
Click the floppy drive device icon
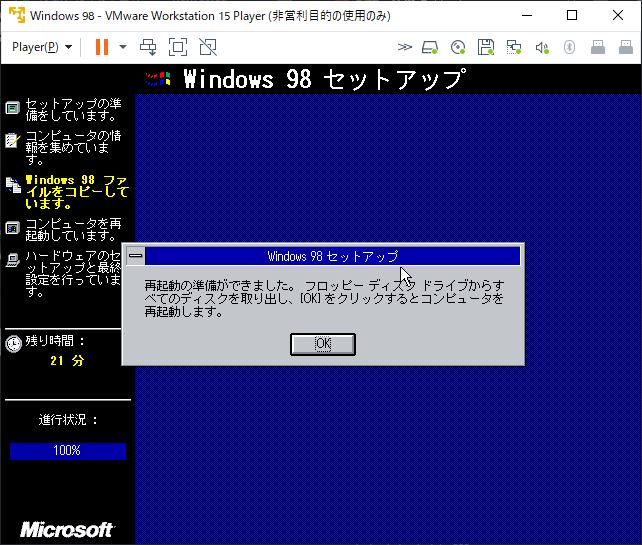486,47
